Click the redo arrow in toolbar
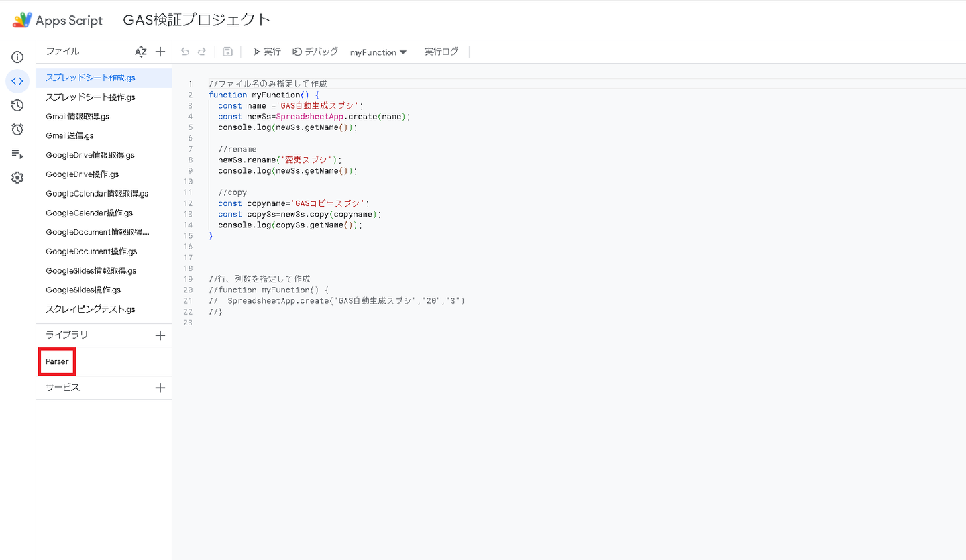Viewport: 966px width, 560px height. [201, 52]
